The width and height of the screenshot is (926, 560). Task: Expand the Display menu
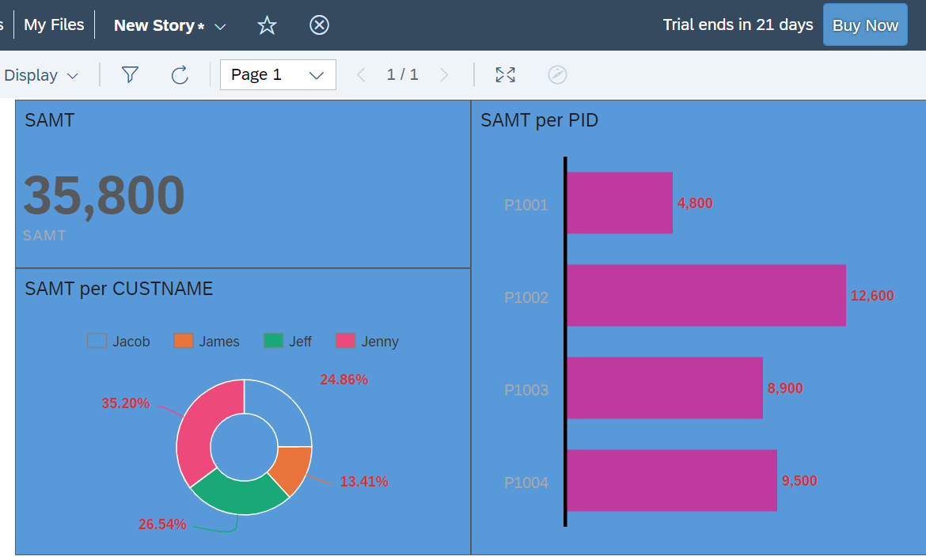tap(40, 75)
